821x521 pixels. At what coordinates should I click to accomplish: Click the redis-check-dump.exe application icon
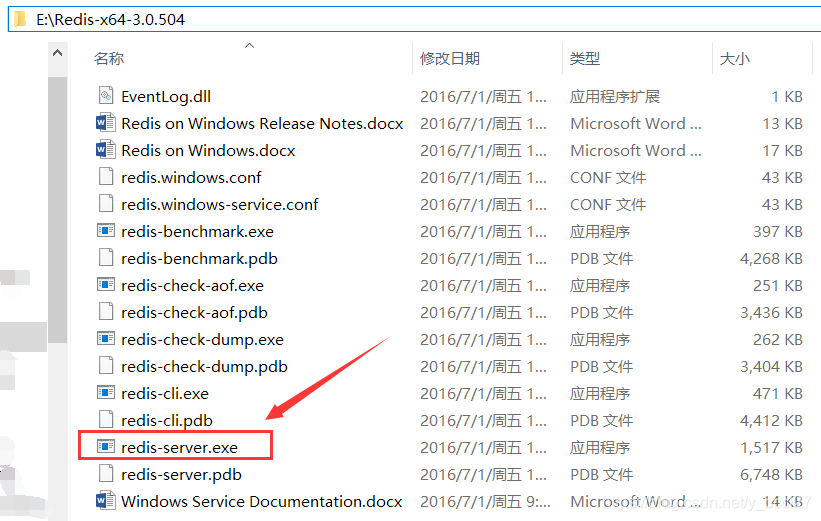106,339
